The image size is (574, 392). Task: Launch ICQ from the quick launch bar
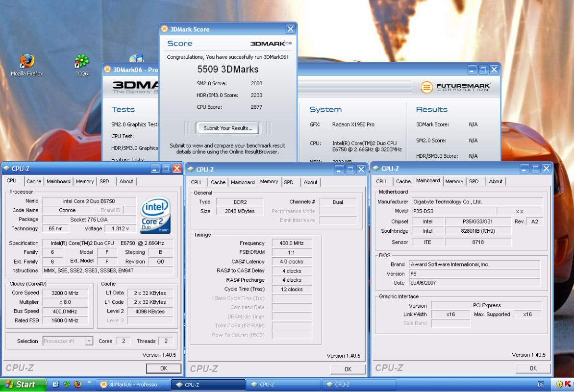pos(67,384)
